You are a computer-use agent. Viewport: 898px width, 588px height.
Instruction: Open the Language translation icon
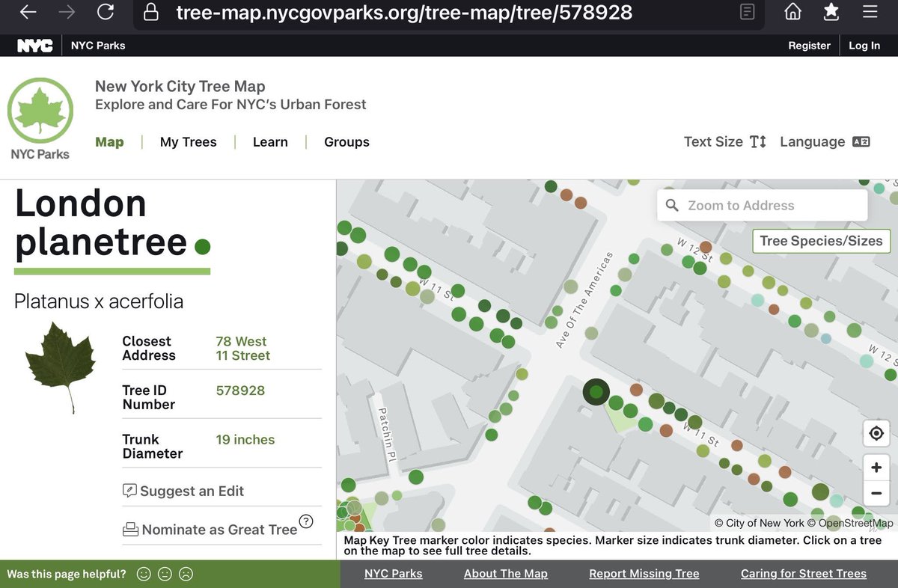pyautogui.click(x=861, y=141)
